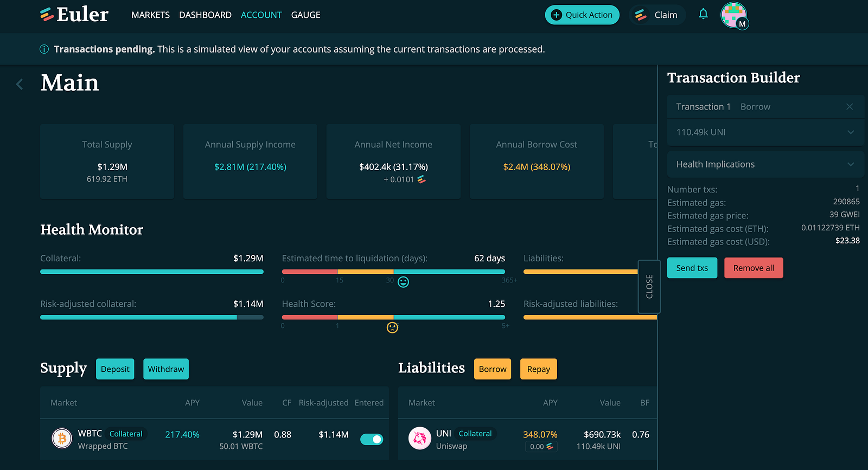This screenshot has width=868, height=470.
Task: Expand the Health Implications section
Action: 765,164
